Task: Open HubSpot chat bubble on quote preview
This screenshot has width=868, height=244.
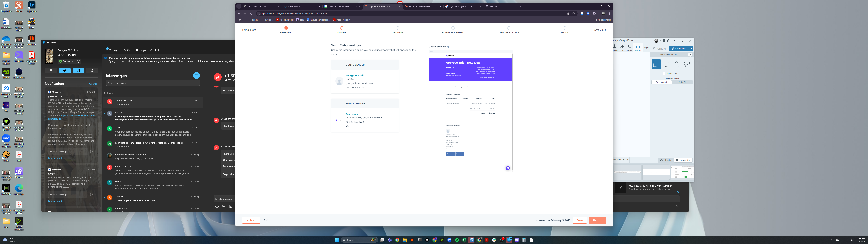Action: pyautogui.click(x=507, y=168)
